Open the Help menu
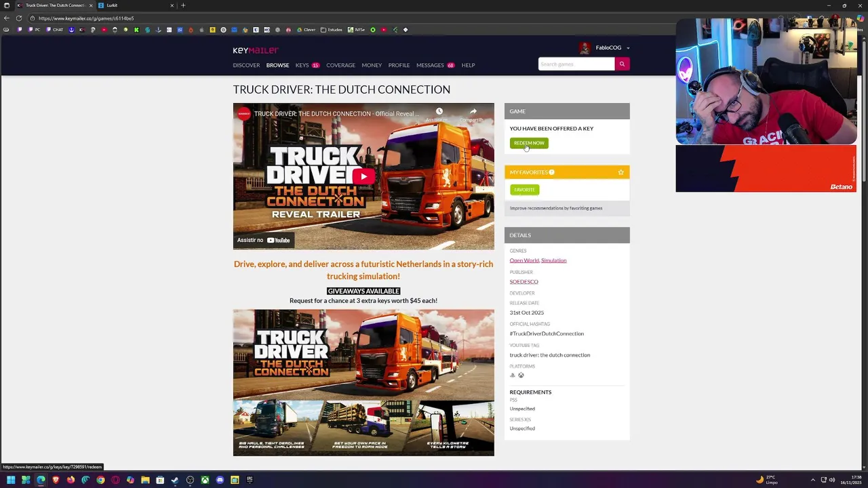Viewport: 868px width, 488px height. click(468, 65)
